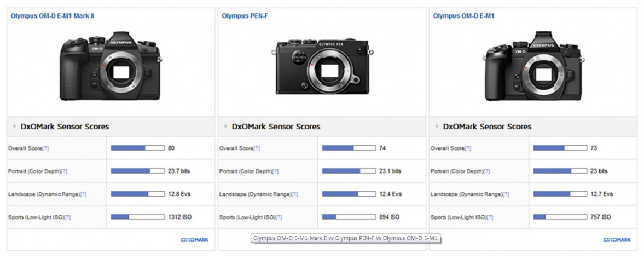Click the Dynamic Range bar showing 12.4 Evs
The height and width of the screenshot is (258, 644).
(x=349, y=194)
